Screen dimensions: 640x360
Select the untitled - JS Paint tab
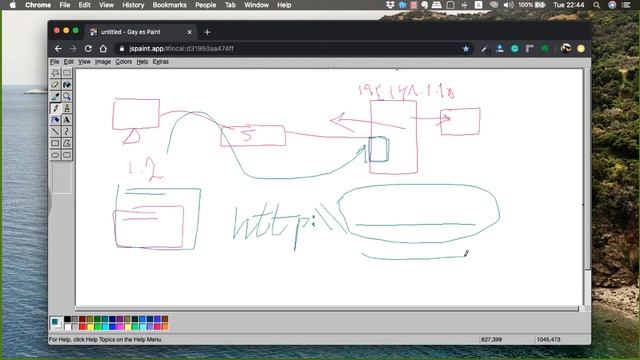click(140, 32)
